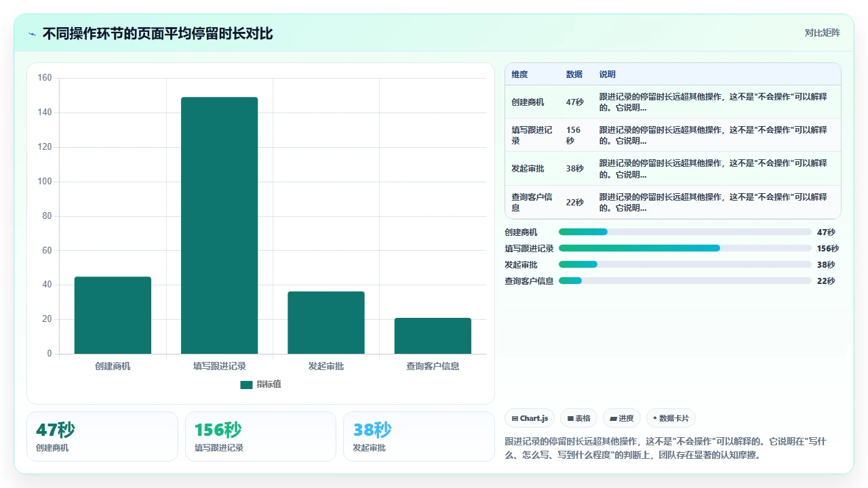Click the lightning icon beside the title
The width and height of the screenshot is (868, 488).
click(x=33, y=34)
